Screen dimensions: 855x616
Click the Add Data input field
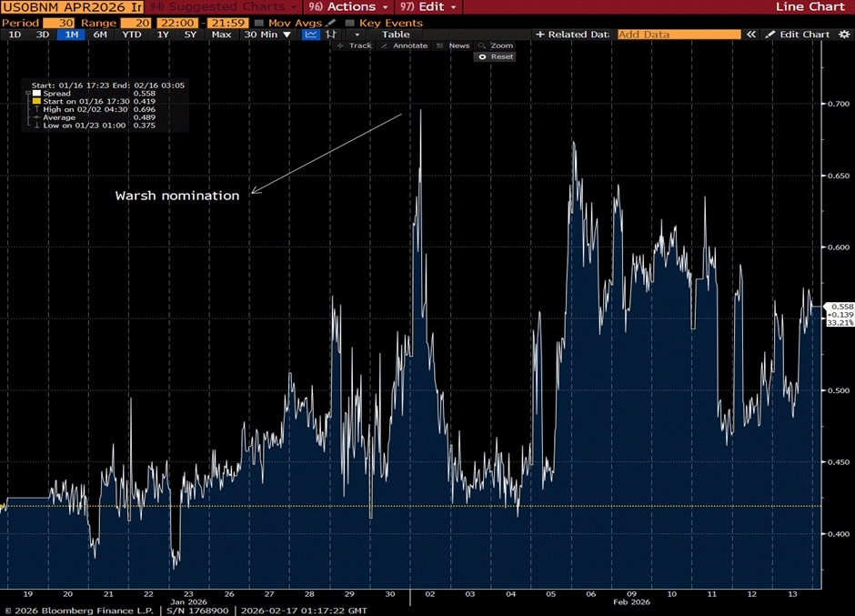point(679,35)
